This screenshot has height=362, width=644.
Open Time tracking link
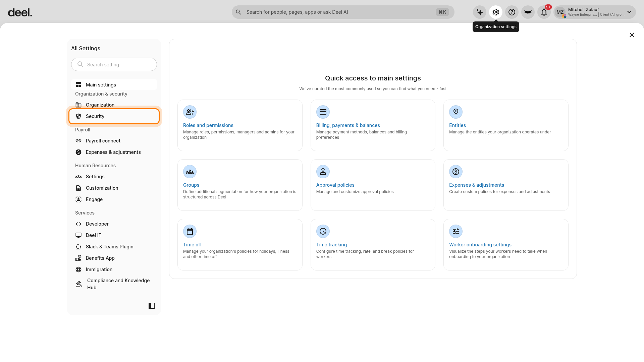(331, 245)
